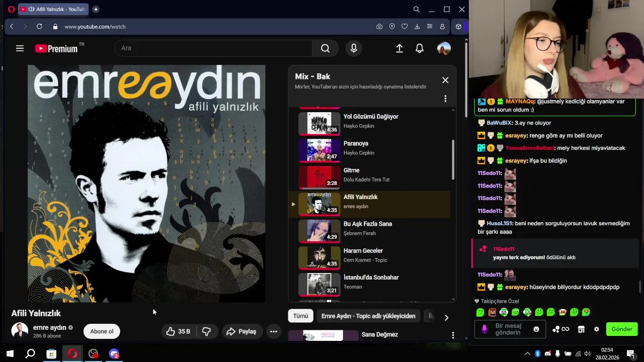Open the Opera main menu logo
The width and height of the screenshot is (644, 362).
[11, 9]
